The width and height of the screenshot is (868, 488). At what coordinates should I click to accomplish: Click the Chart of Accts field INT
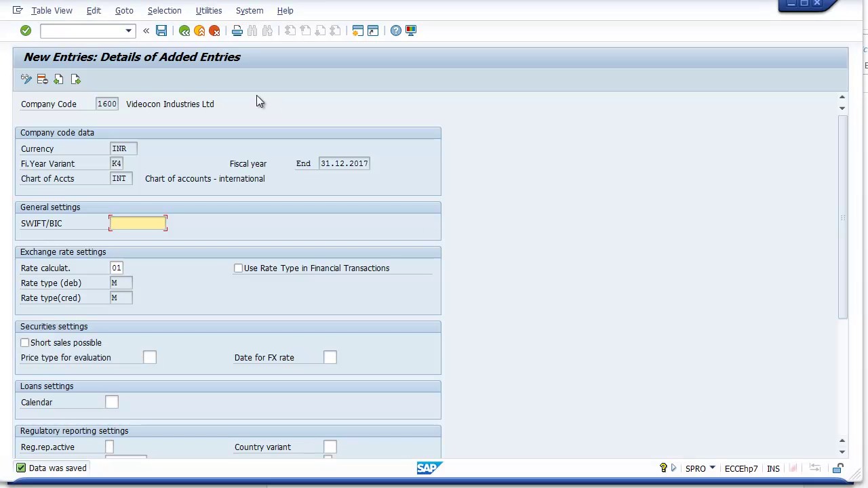point(121,178)
